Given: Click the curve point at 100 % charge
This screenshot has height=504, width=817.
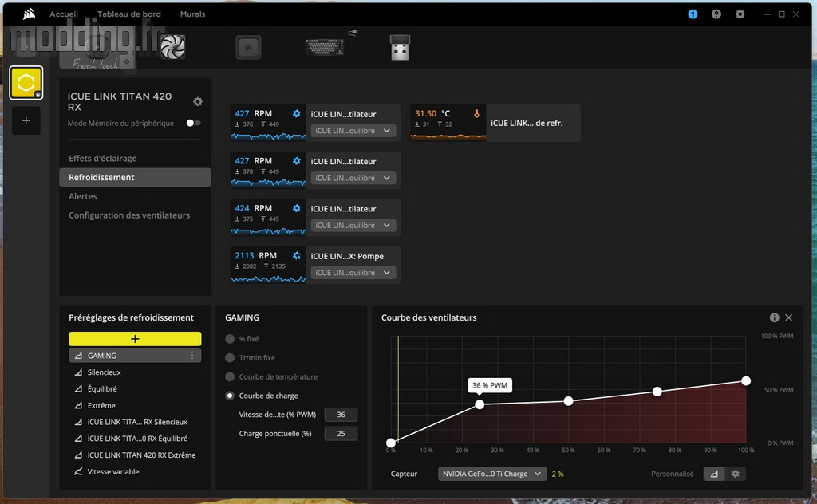Looking at the screenshot, I should click(746, 381).
